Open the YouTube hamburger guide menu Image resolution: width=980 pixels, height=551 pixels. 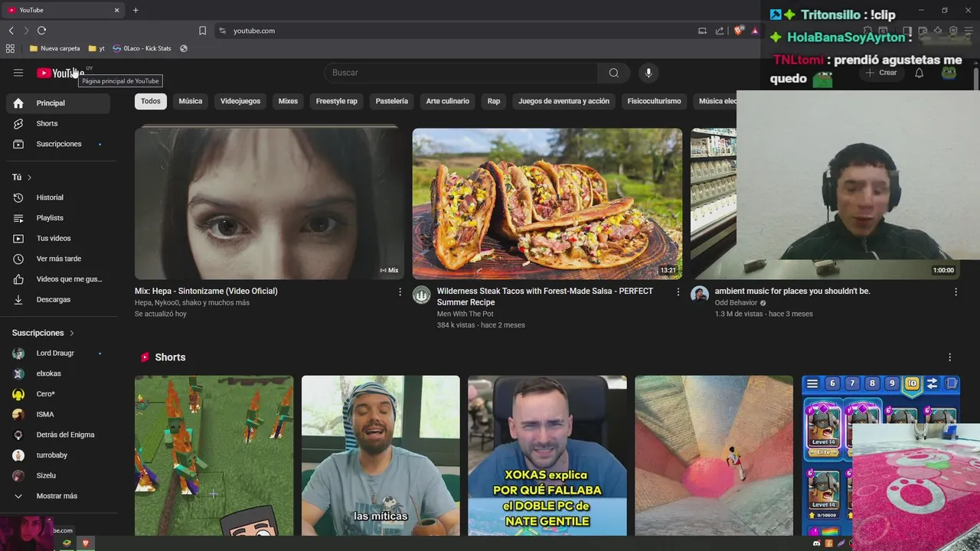pos(18,73)
